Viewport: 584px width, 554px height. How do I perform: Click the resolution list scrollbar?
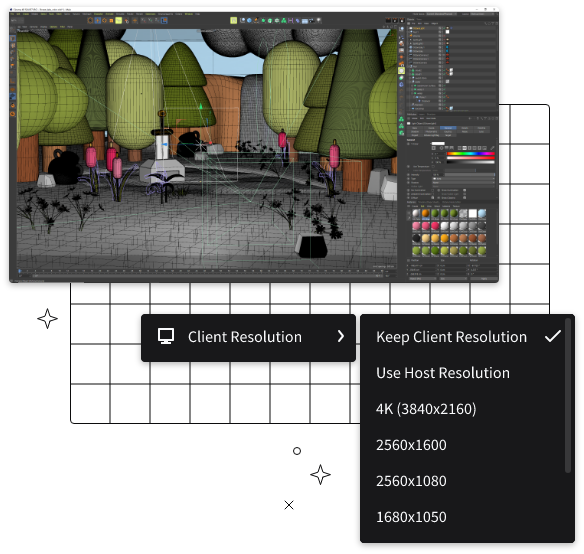tap(568, 395)
